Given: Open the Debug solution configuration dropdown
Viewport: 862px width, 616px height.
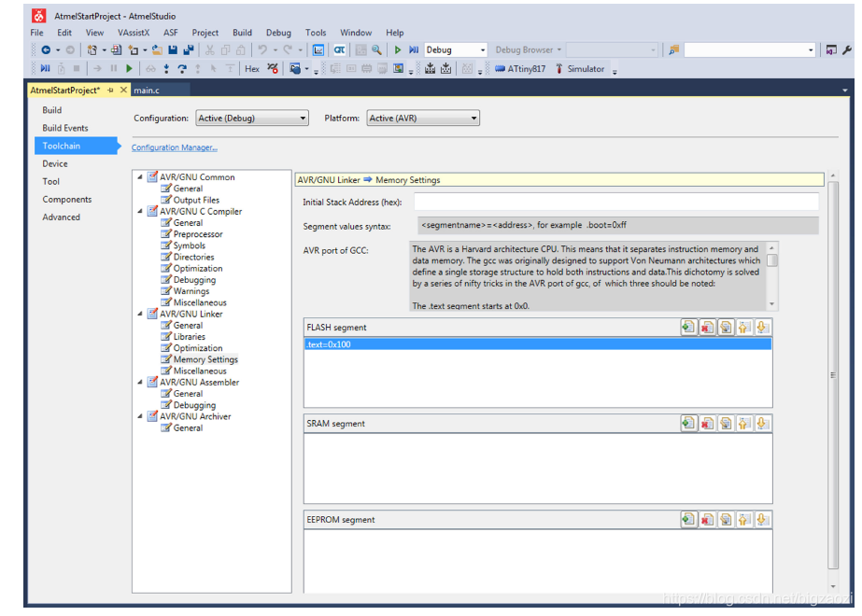Looking at the screenshot, I should coord(456,50).
